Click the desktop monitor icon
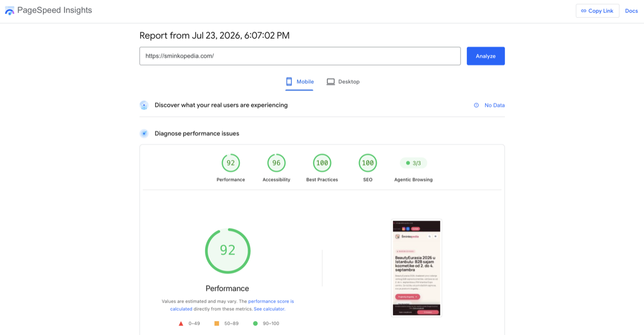644x335 pixels. tap(331, 82)
